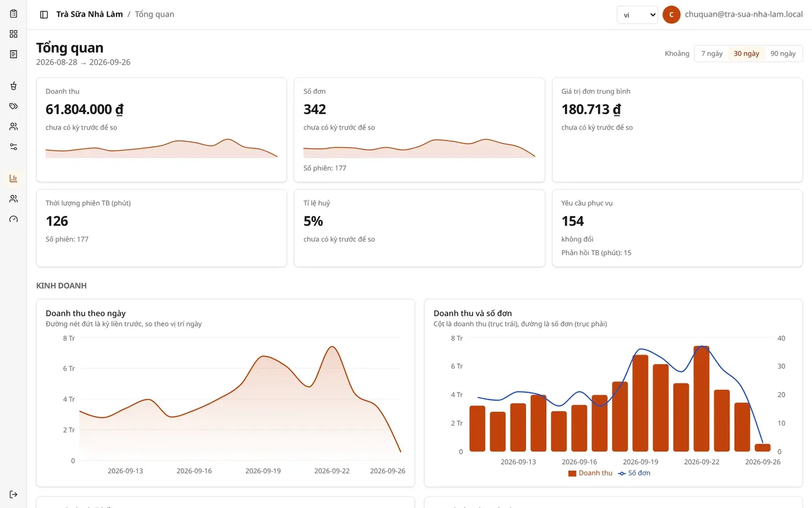812x508 pixels.
Task: Click the 'KINH DOANH' section heading
Action: (x=61, y=285)
